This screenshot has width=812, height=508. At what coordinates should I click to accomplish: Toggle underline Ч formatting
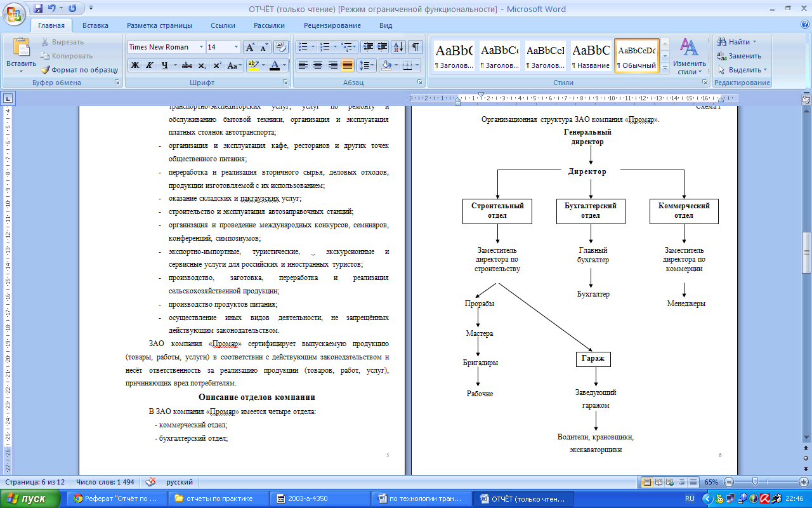click(x=165, y=65)
